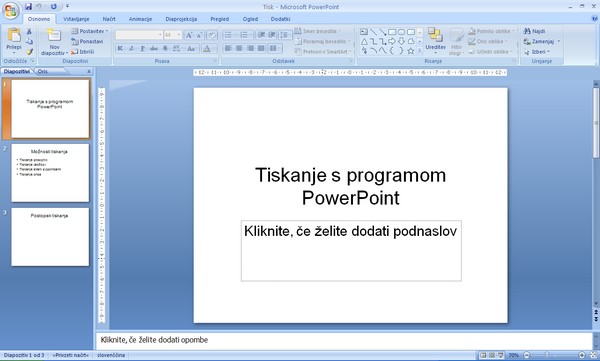Select the Možnosti tiskanja slide thumbnail

tap(50, 173)
